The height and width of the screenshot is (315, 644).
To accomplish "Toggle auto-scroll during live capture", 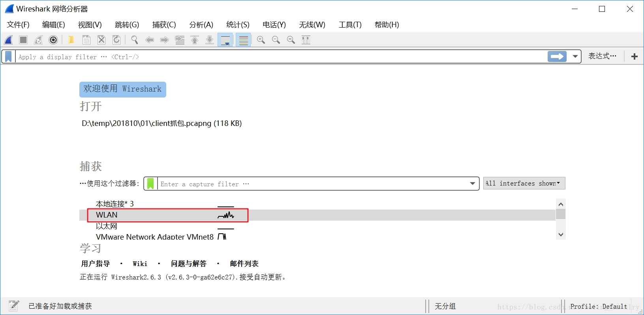I will pyautogui.click(x=225, y=40).
